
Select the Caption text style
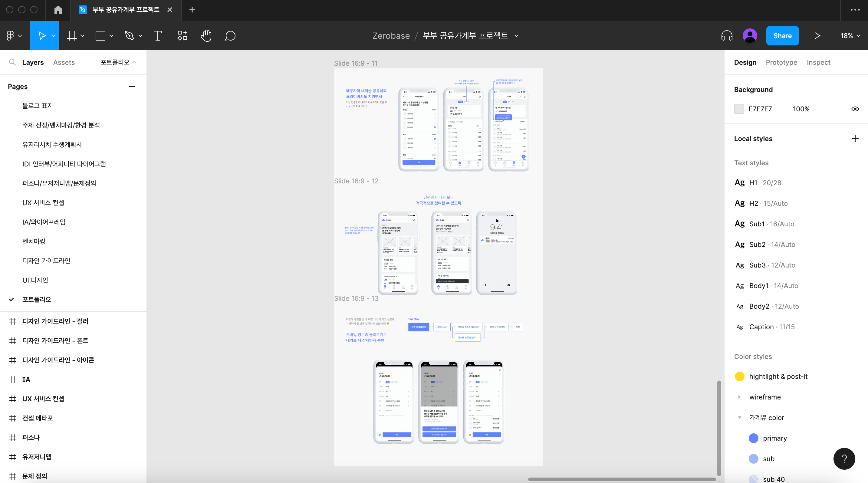[772, 327]
